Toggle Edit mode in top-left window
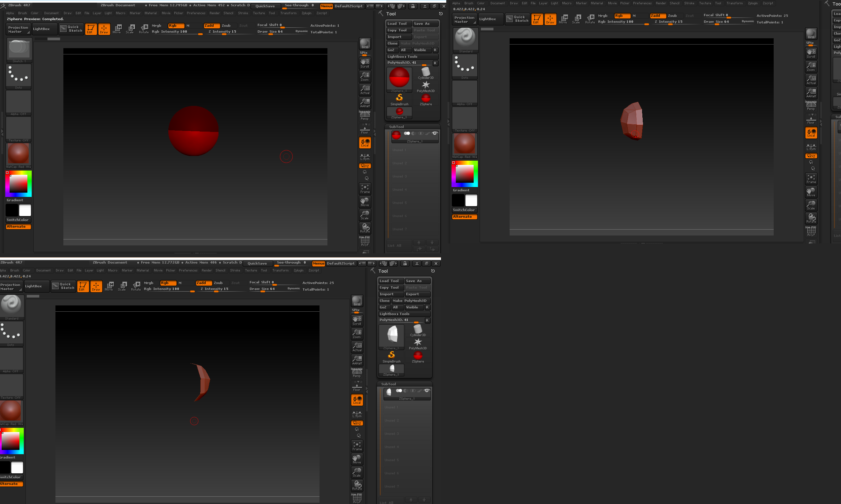The image size is (841, 504). [x=90, y=29]
